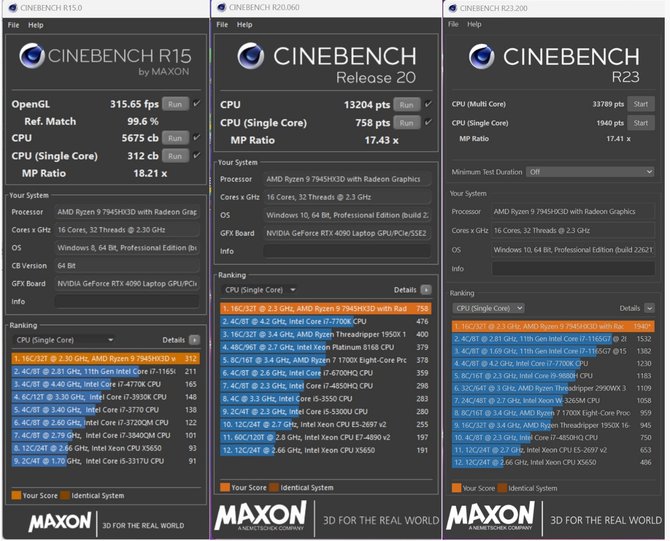Select i5-3550 row scoring 283 in R20
670x541 pixels.
tap(326, 399)
